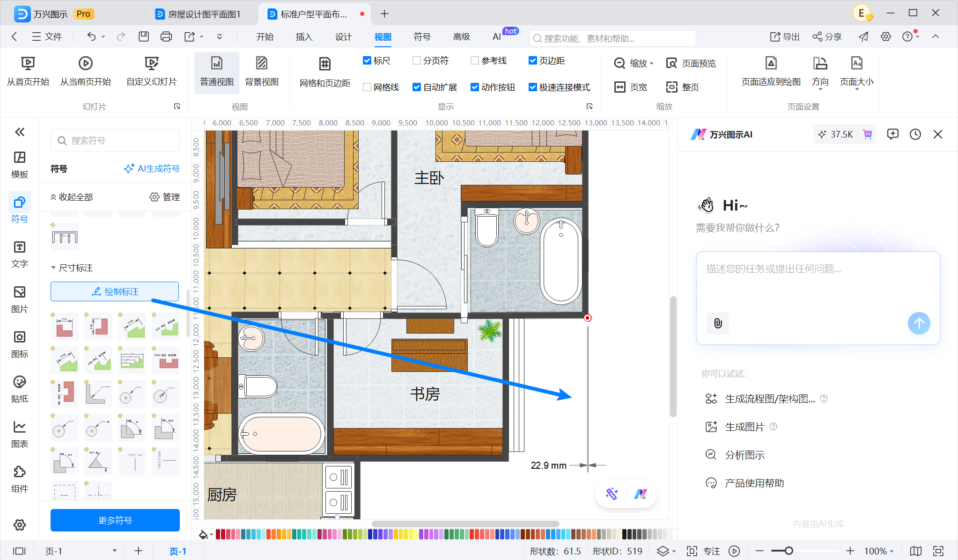Open AI chat history clock icon
The height and width of the screenshot is (560, 958).
(915, 135)
